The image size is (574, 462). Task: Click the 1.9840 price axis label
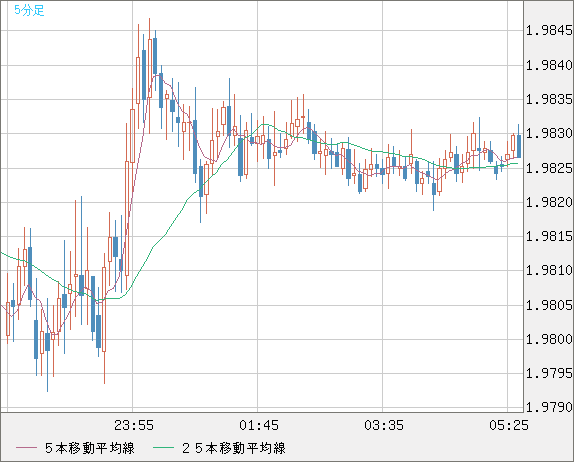[549, 66]
